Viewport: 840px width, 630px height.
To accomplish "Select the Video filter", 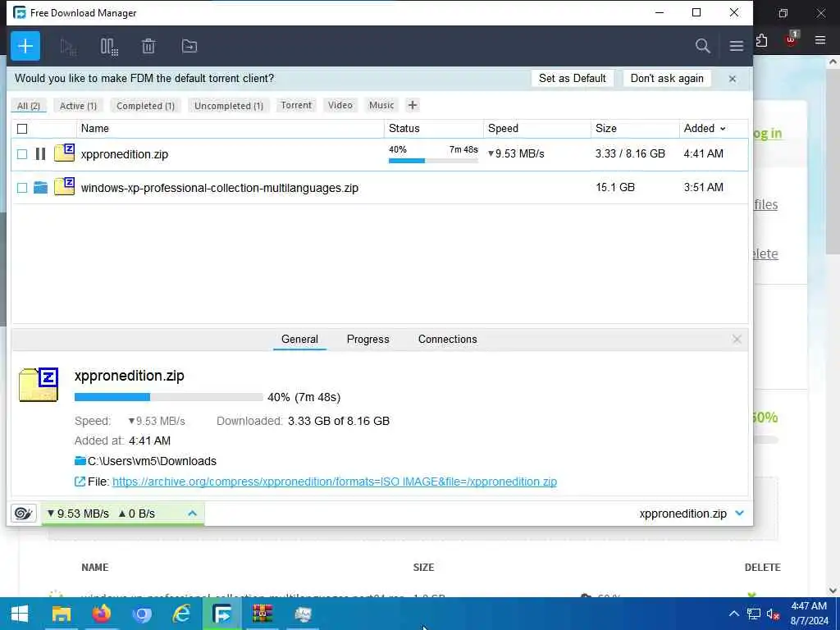I will (x=340, y=105).
